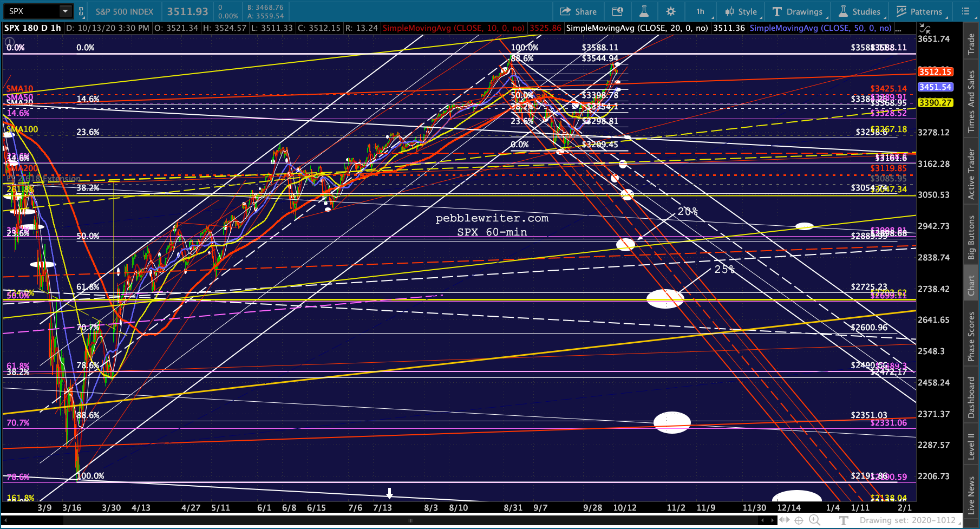Select the SimpleMovingAvg (CLOSE, 10) study label

454,28
